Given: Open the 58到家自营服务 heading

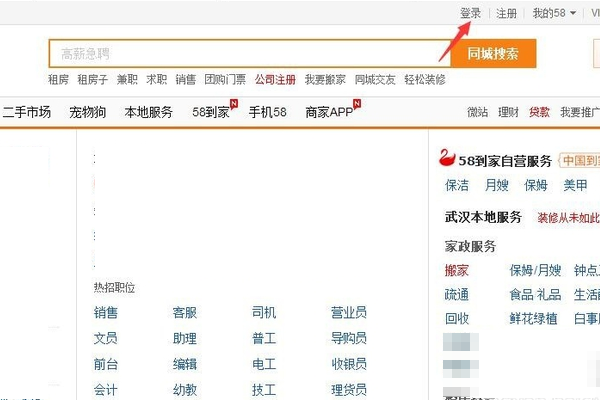Looking at the screenshot, I should pyautogui.click(x=505, y=161).
